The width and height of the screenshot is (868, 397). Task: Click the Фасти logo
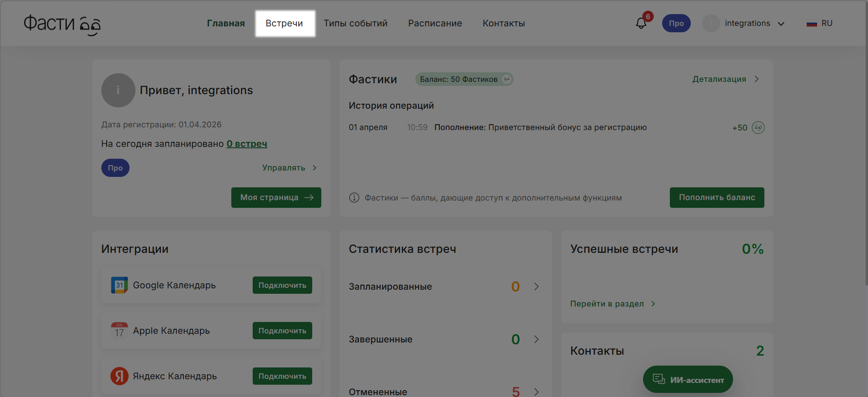[x=62, y=24]
